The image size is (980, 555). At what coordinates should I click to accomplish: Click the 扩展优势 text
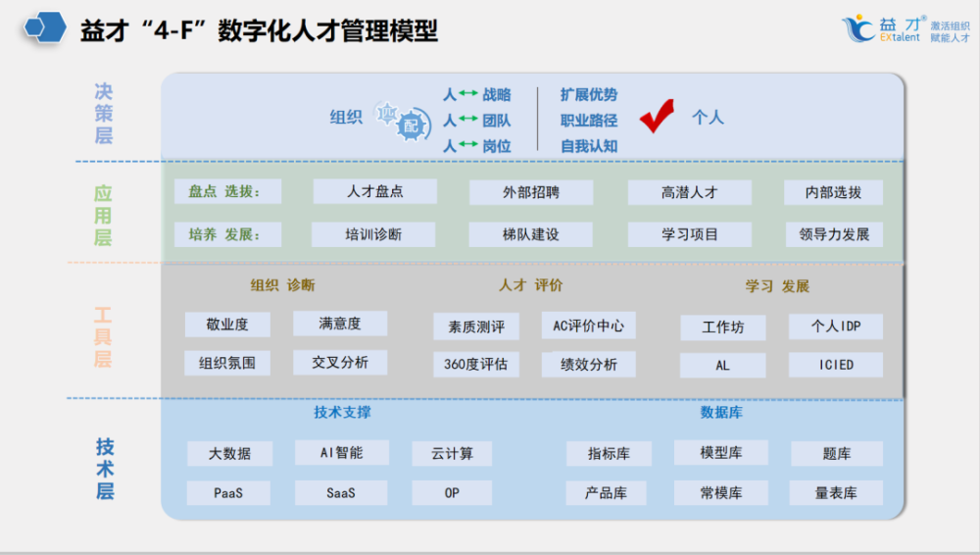tap(589, 94)
